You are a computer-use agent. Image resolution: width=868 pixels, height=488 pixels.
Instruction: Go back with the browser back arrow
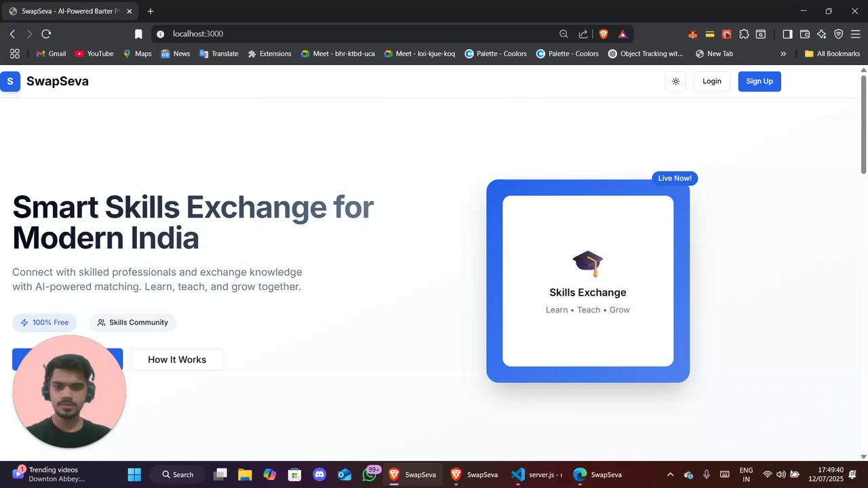(12, 34)
